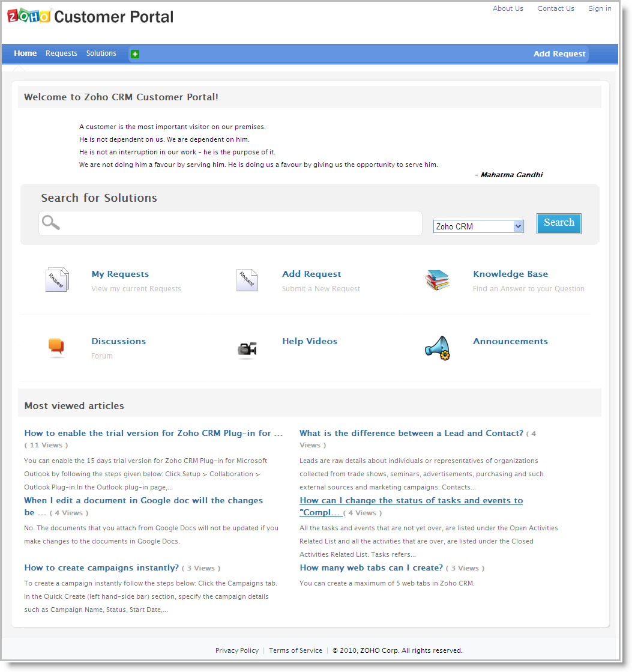Click the Search for Solutions text box

(230, 223)
